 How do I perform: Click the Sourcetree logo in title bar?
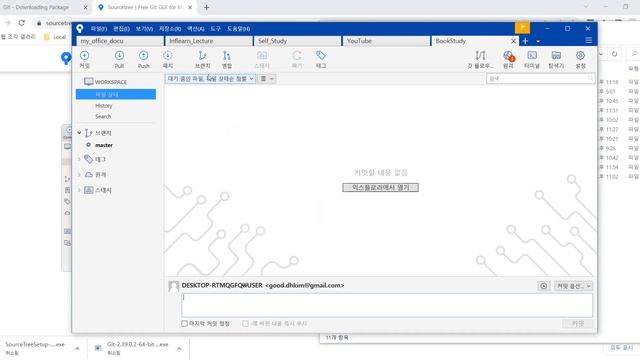click(80, 29)
